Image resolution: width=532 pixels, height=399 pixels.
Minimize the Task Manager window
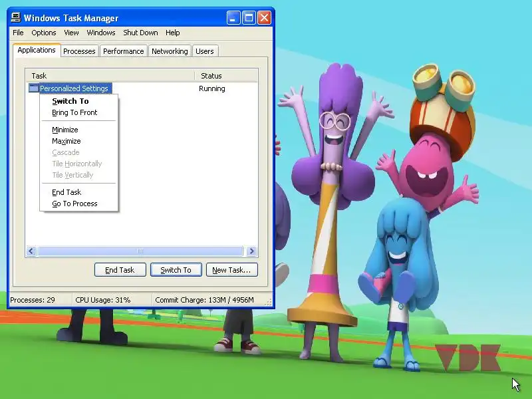click(233, 18)
